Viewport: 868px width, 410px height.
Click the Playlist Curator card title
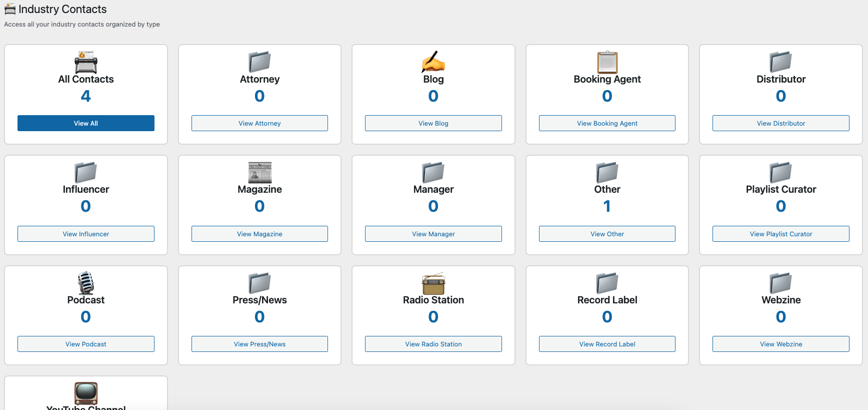pos(780,189)
